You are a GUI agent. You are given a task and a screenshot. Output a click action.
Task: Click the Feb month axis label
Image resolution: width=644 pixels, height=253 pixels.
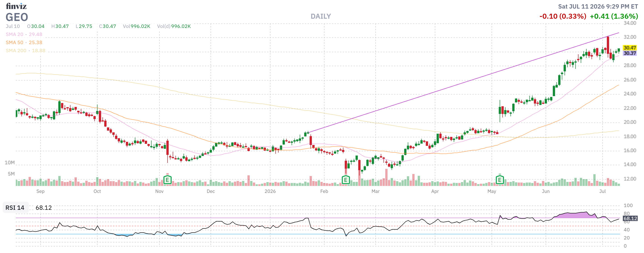(324, 191)
